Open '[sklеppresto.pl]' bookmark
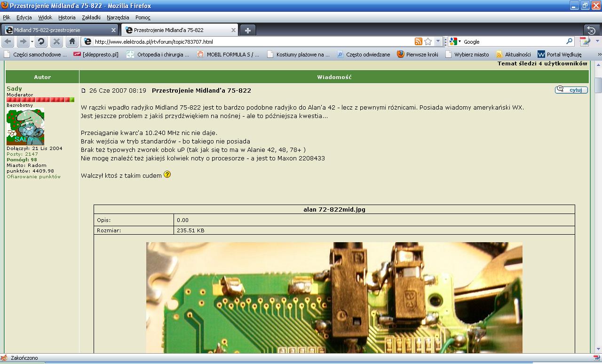Image resolution: width=602 pixels, height=364 pixels. pos(96,55)
